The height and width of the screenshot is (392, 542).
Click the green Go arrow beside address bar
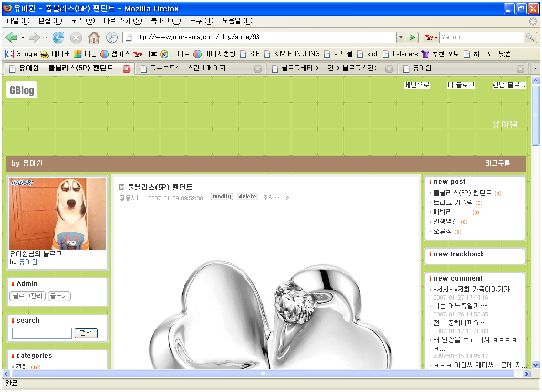pyautogui.click(x=412, y=37)
